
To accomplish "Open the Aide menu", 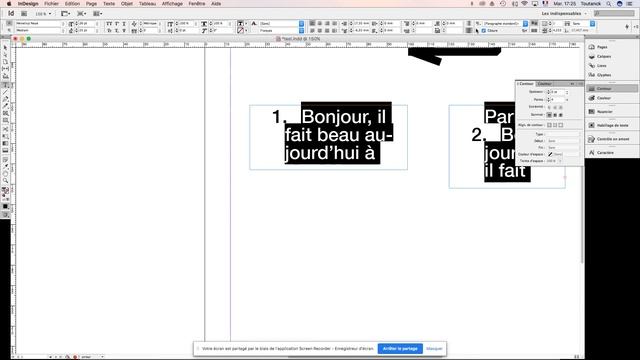I will pyautogui.click(x=216, y=4).
